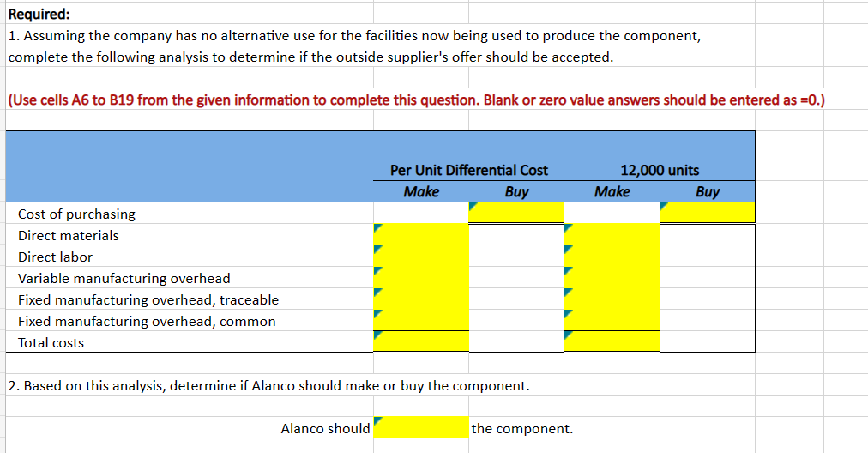Select the Buy per-unit Cost of purchasing cell
Screen dimensions: 868x453
click(516, 214)
